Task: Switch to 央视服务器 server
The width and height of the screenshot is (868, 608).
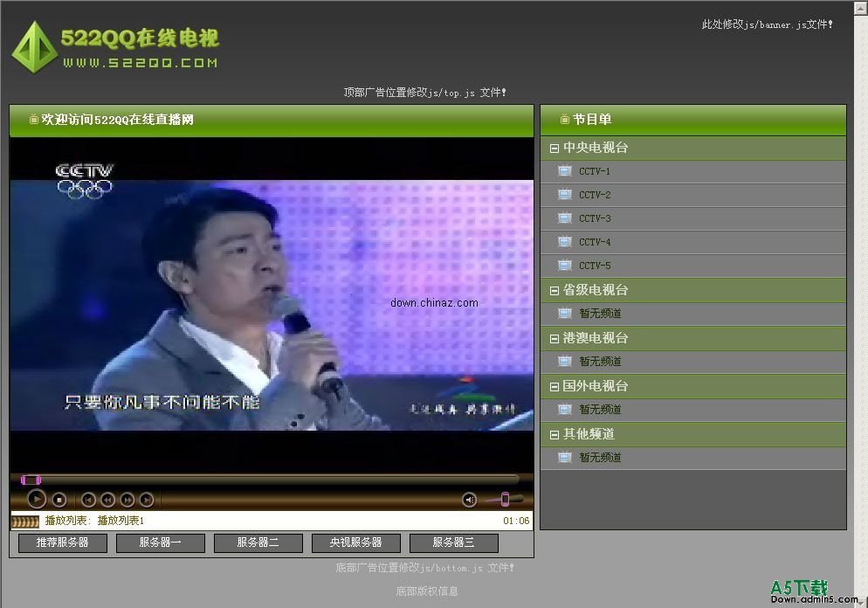Action: [355, 543]
